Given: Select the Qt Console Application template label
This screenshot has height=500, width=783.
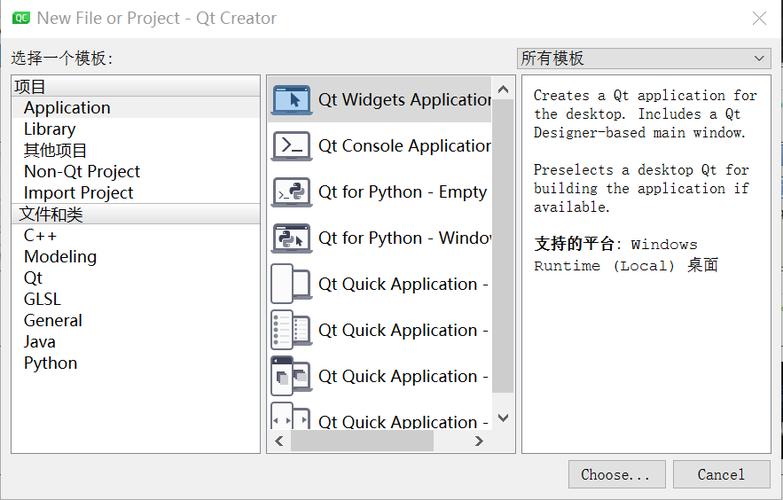Looking at the screenshot, I should click(405, 145).
